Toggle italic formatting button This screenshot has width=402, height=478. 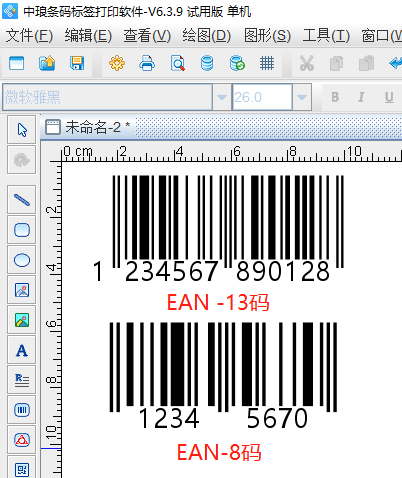[x=361, y=97]
